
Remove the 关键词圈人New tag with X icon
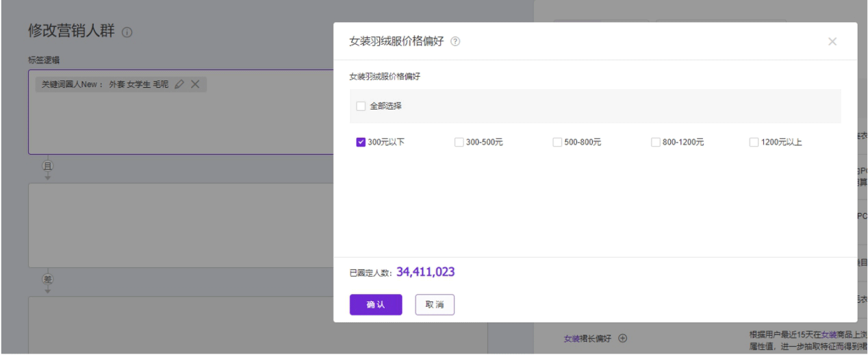195,84
